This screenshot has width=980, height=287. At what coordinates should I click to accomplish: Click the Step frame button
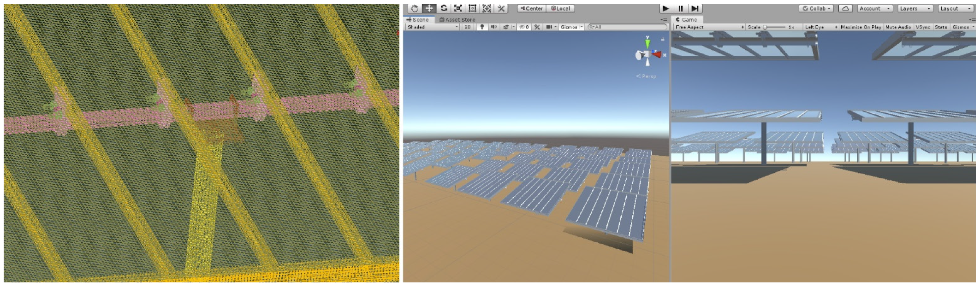tap(695, 8)
